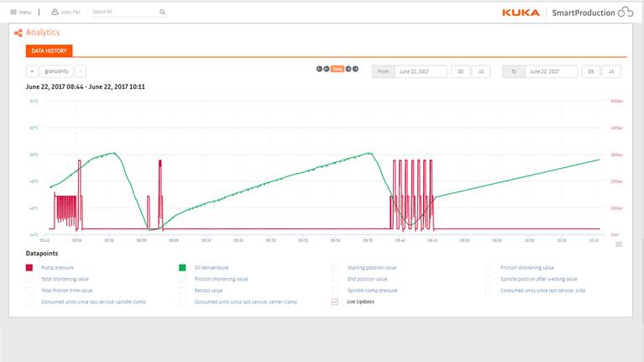This screenshot has width=644, height=362.
Task: Click the orange Today button
Action: (338, 69)
